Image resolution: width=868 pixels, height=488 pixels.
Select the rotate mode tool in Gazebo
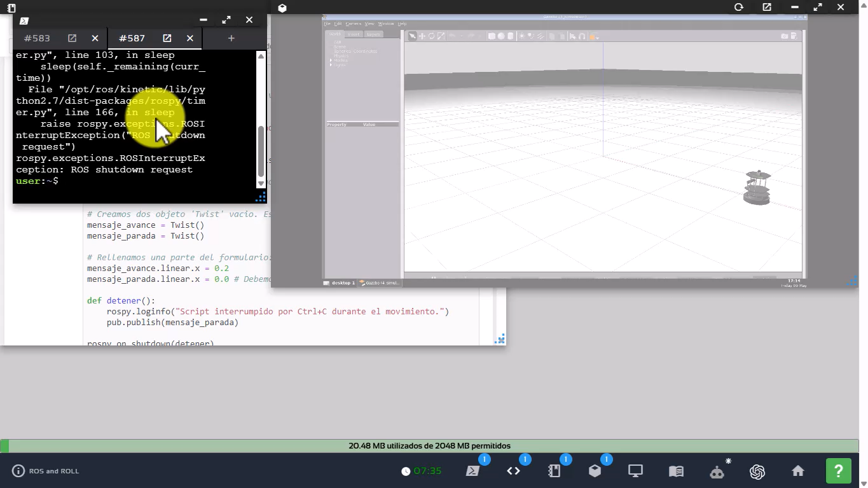(431, 36)
